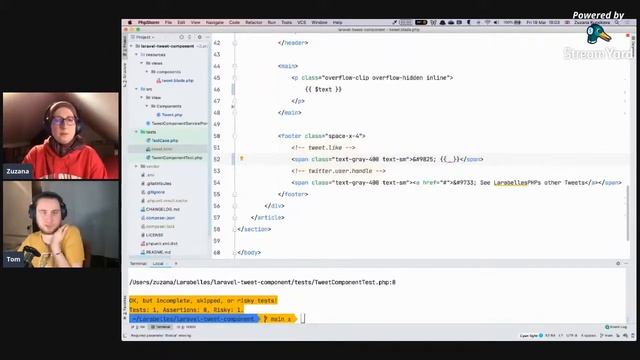Click the volume icon in macOS menu bar
This screenshot has width=640, height=360.
[x=496, y=22]
